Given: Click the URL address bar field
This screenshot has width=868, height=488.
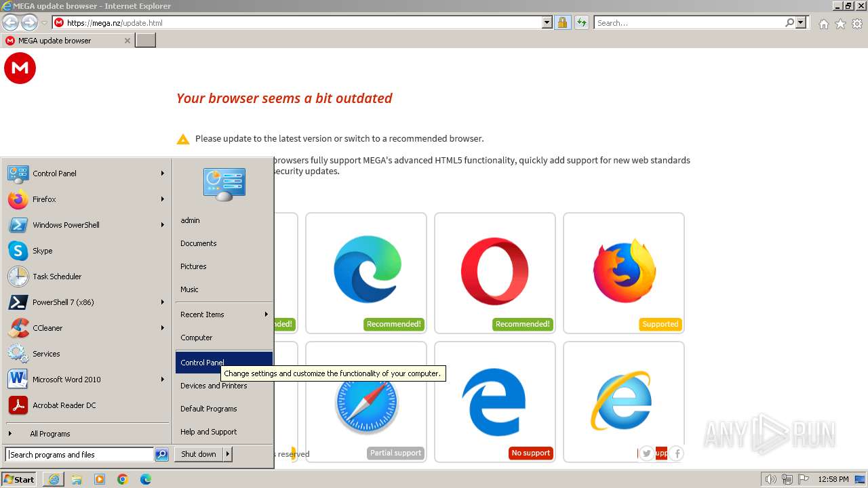Looking at the screenshot, I should click(x=303, y=23).
